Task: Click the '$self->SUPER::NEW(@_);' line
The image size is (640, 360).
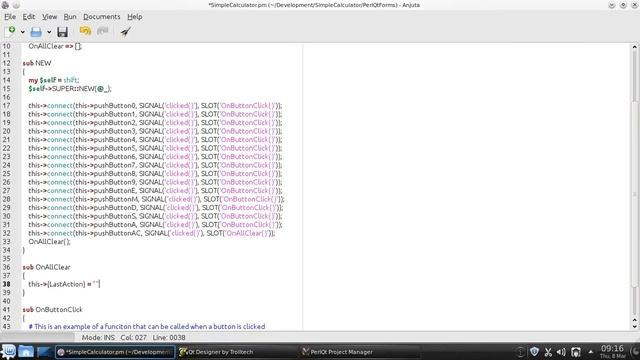Action: pos(70,89)
